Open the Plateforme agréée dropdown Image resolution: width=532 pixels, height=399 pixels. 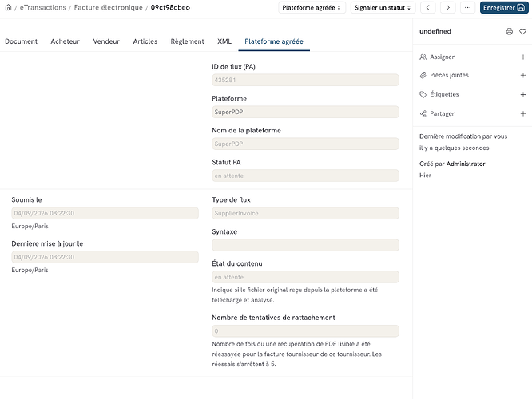click(312, 7)
